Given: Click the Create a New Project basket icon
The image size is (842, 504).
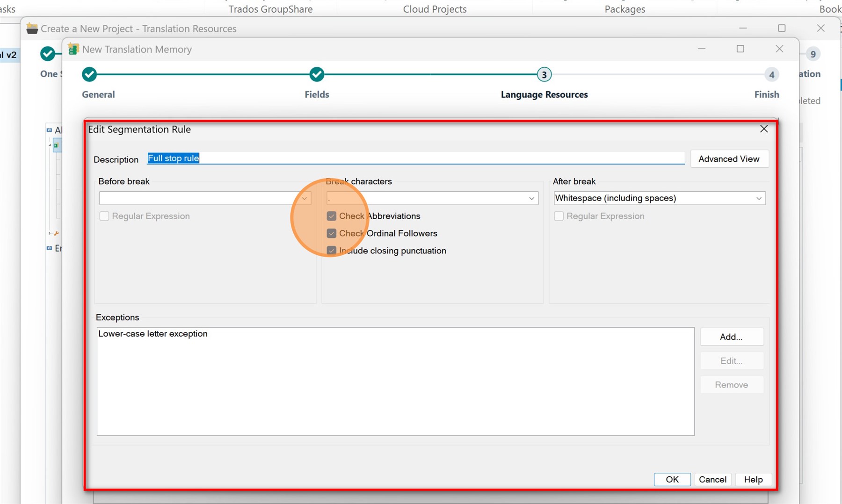Looking at the screenshot, I should 31,28.
